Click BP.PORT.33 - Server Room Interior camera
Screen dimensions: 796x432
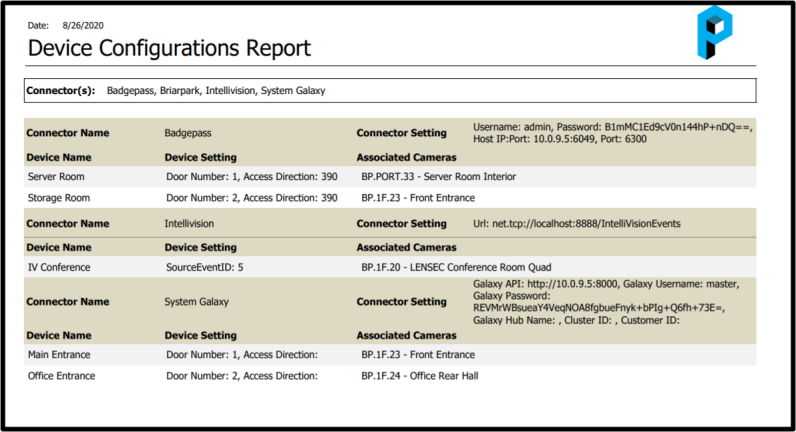pos(439,177)
